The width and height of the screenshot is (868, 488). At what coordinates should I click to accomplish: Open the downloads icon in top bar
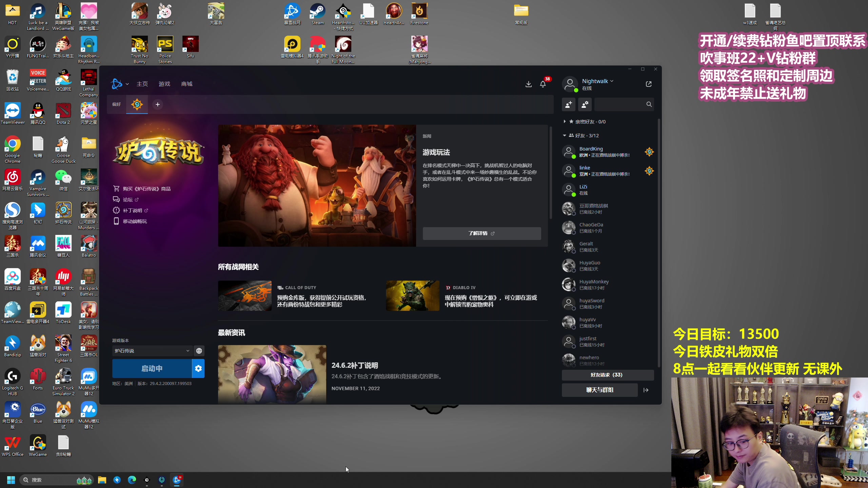(528, 84)
